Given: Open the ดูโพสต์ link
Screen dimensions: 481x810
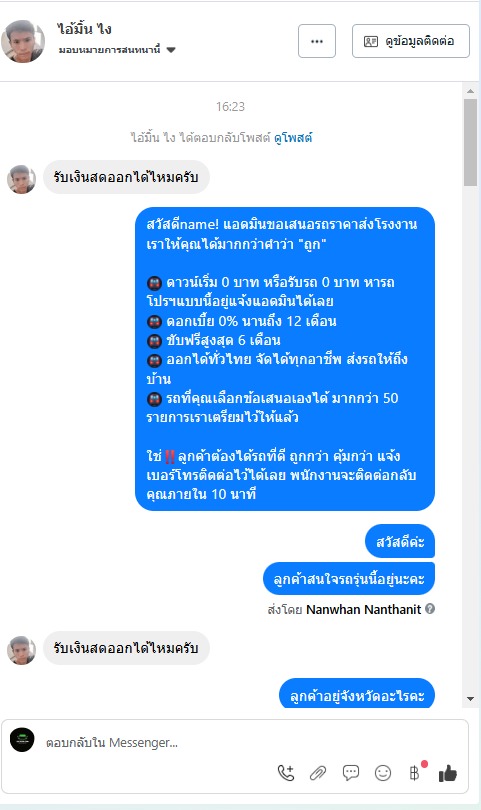Looking at the screenshot, I should (293, 137).
